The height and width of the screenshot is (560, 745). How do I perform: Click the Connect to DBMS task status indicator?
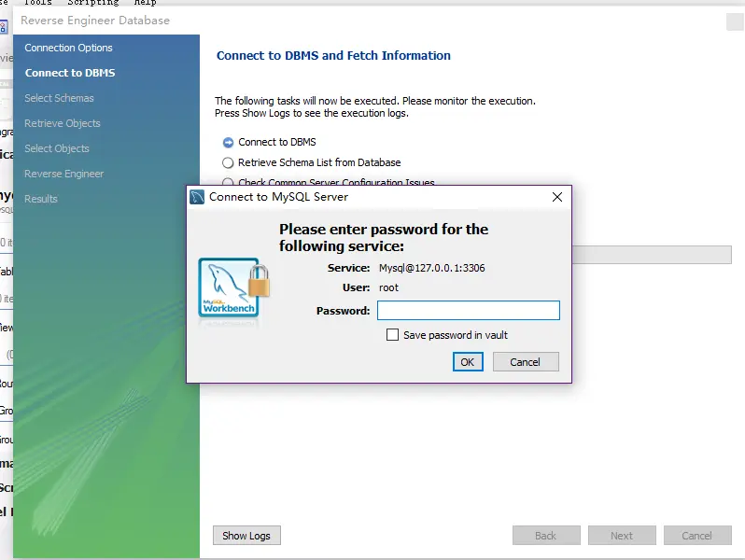[228, 142]
